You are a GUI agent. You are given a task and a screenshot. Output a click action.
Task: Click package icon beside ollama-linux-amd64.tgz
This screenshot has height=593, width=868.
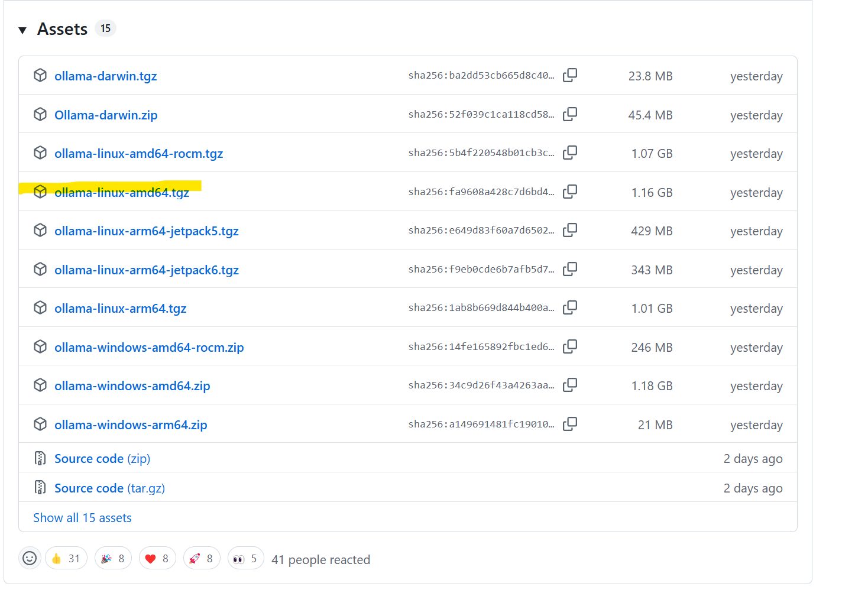click(x=40, y=192)
